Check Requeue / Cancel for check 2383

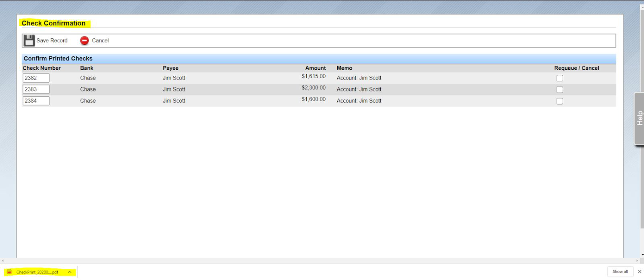pyautogui.click(x=560, y=89)
